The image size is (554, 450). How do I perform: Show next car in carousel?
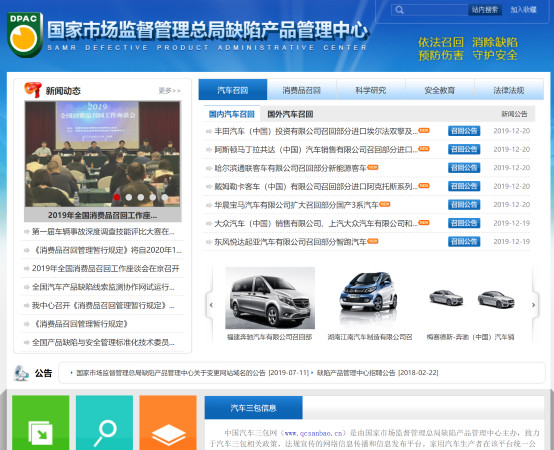(534, 305)
